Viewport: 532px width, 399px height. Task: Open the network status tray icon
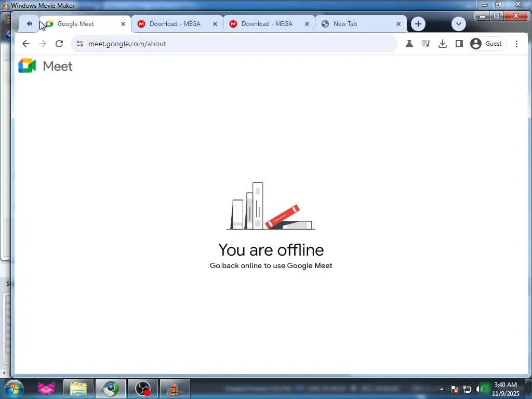tap(467, 389)
